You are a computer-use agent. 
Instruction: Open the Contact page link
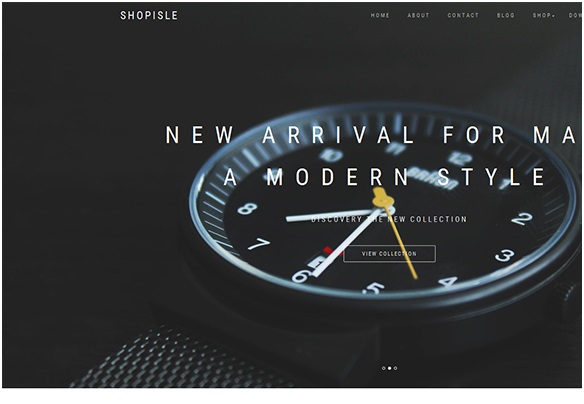463,15
